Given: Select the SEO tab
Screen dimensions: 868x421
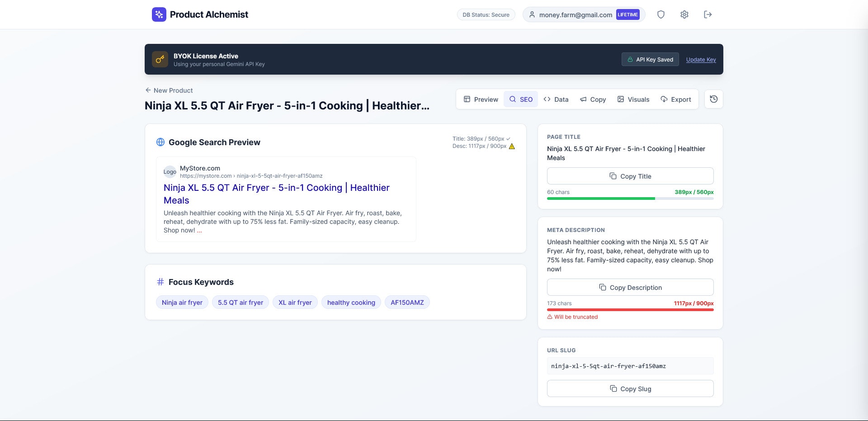Looking at the screenshot, I should tap(521, 99).
